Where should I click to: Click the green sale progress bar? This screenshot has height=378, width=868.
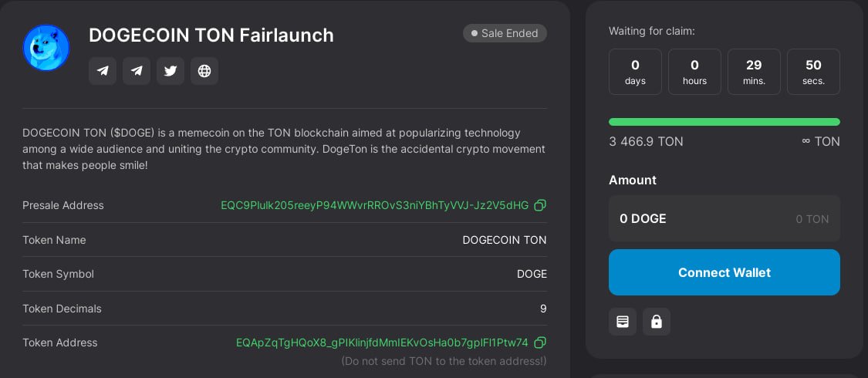pyautogui.click(x=724, y=122)
